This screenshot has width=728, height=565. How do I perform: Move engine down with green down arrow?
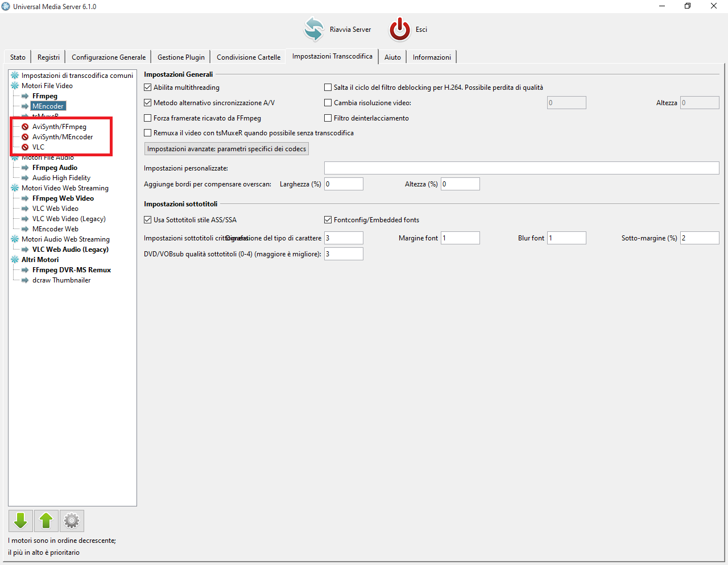pos(20,521)
